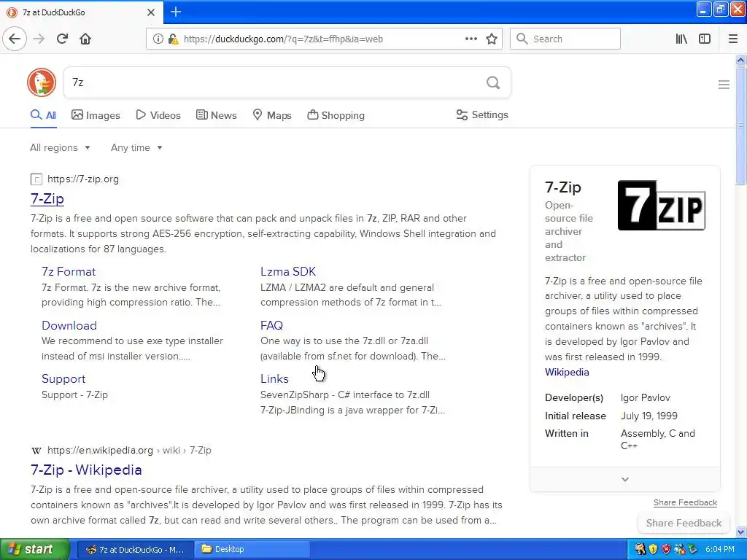Click the https://7-zip.org result URL
This screenshot has height=560, width=747.
pyautogui.click(x=83, y=179)
